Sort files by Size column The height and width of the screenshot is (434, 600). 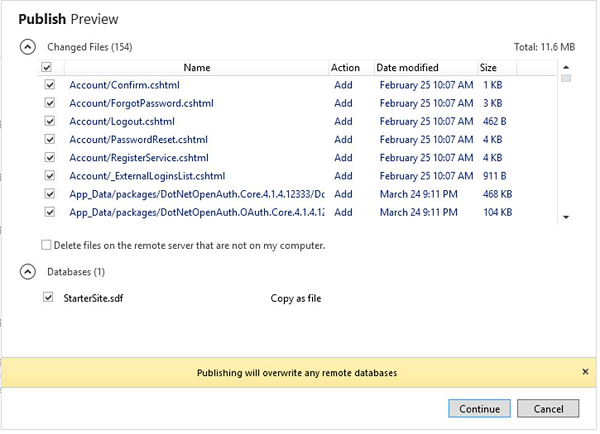click(489, 68)
